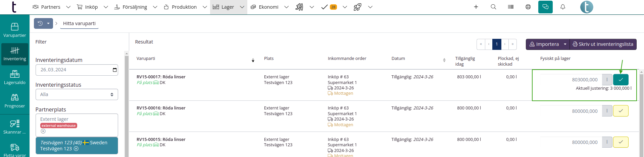Viewport: 644px width, 157px height.
Task: Open the Lagersaldo sidebar section
Action: coord(14,77)
